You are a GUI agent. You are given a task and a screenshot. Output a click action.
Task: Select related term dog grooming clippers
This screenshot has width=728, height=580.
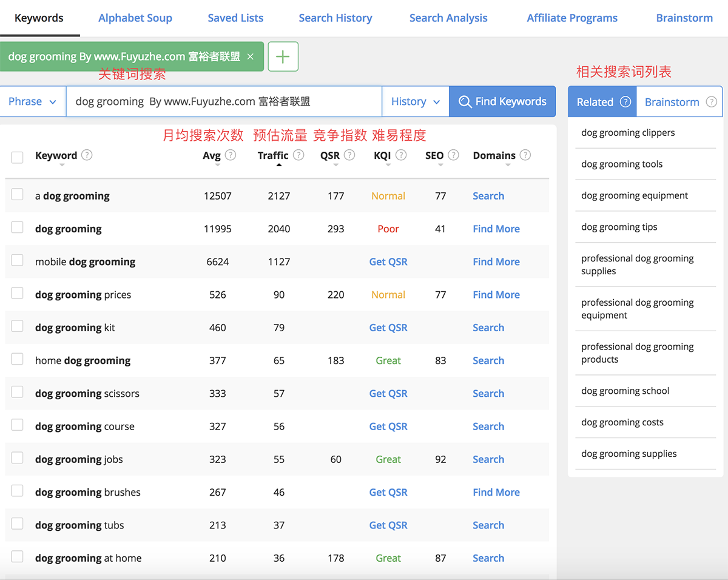628,133
